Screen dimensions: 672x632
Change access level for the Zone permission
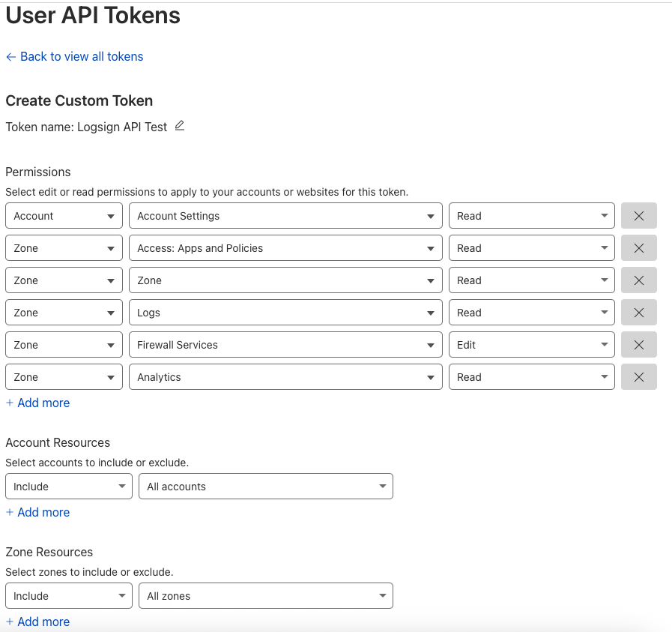pyautogui.click(x=531, y=280)
